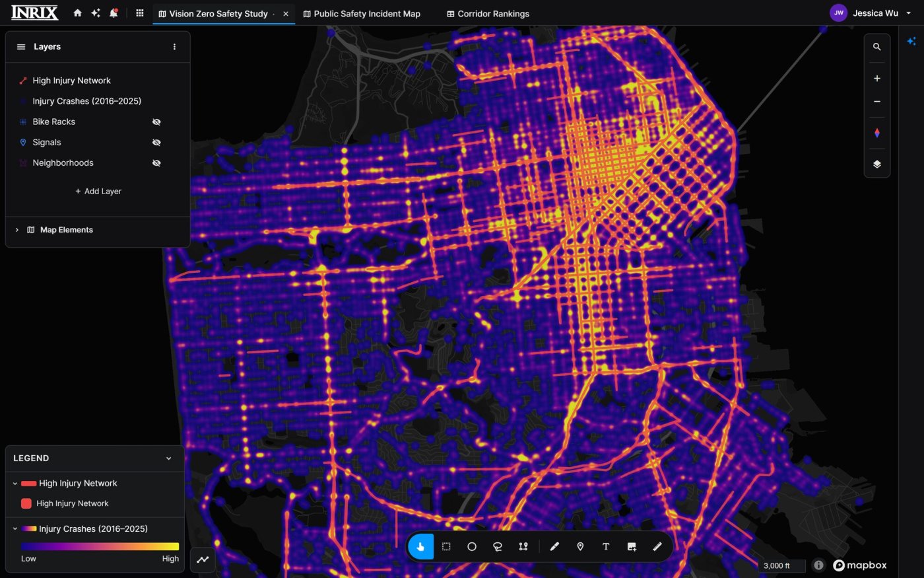Collapse the Legend panel

pos(168,458)
